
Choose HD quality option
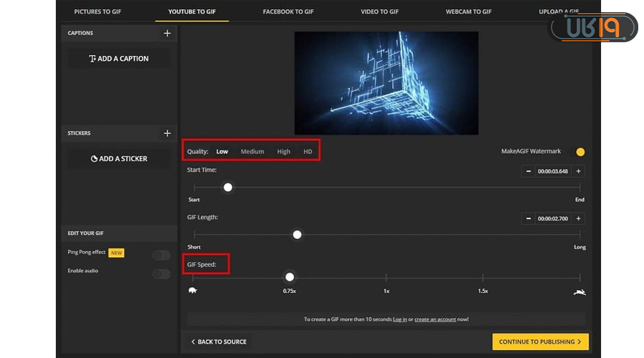point(308,152)
